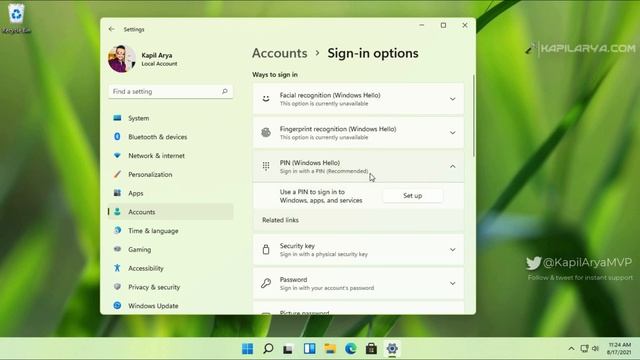The height and width of the screenshot is (360, 640).
Task: Click the Password key icon
Action: (266, 283)
